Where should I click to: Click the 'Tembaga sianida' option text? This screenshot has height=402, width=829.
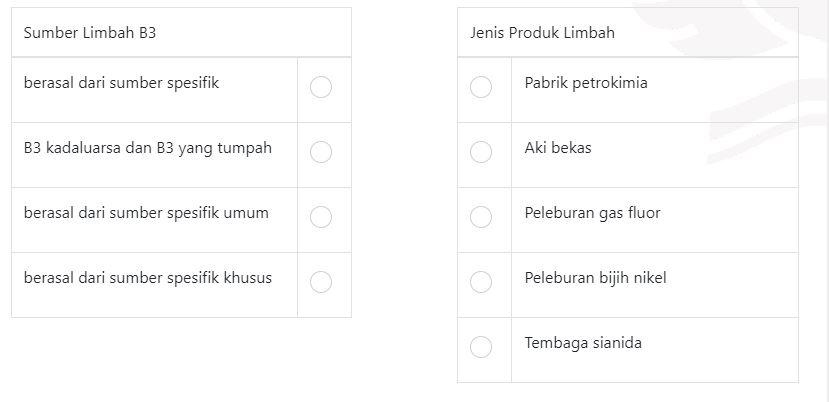click(x=583, y=343)
